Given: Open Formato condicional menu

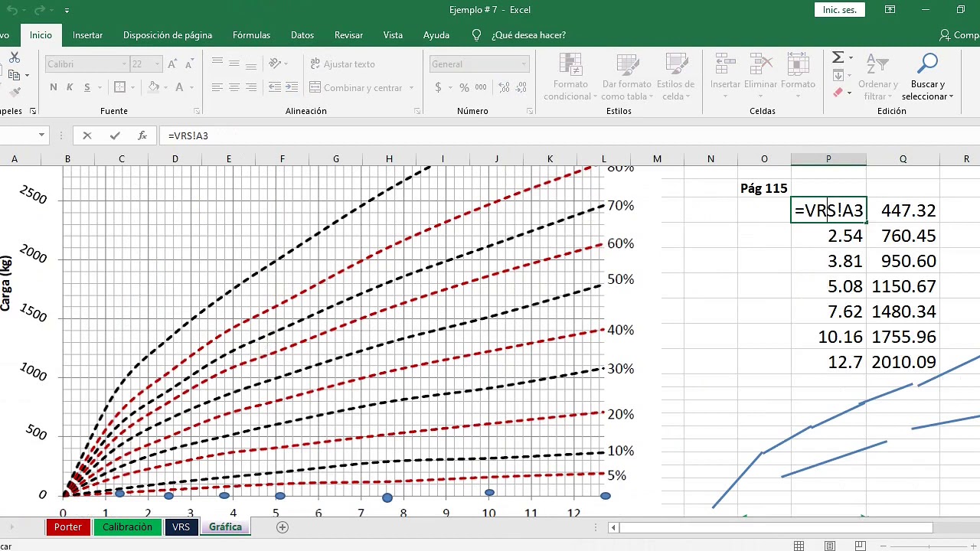Looking at the screenshot, I should coord(570,77).
